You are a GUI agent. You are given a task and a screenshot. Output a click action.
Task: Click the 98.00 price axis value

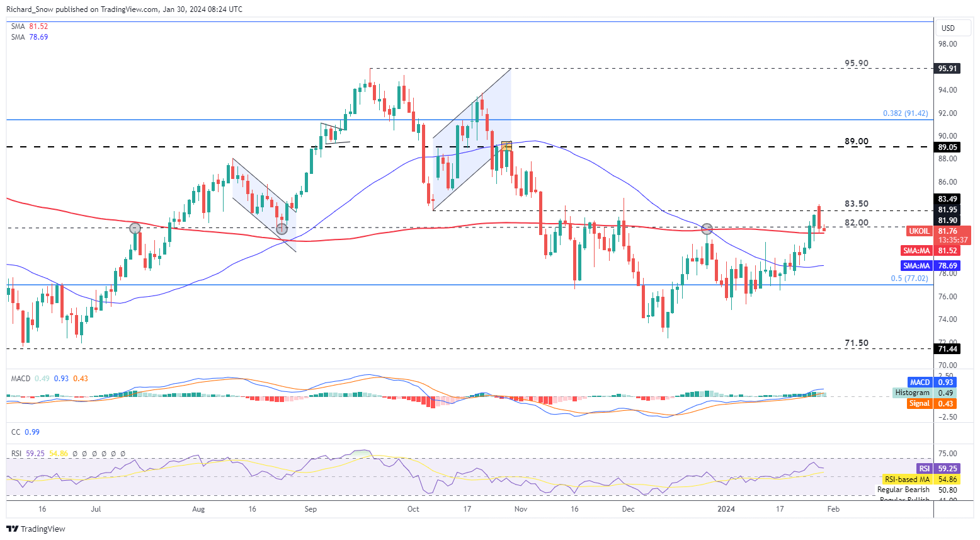pyautogui.click(x=948, y=44)
